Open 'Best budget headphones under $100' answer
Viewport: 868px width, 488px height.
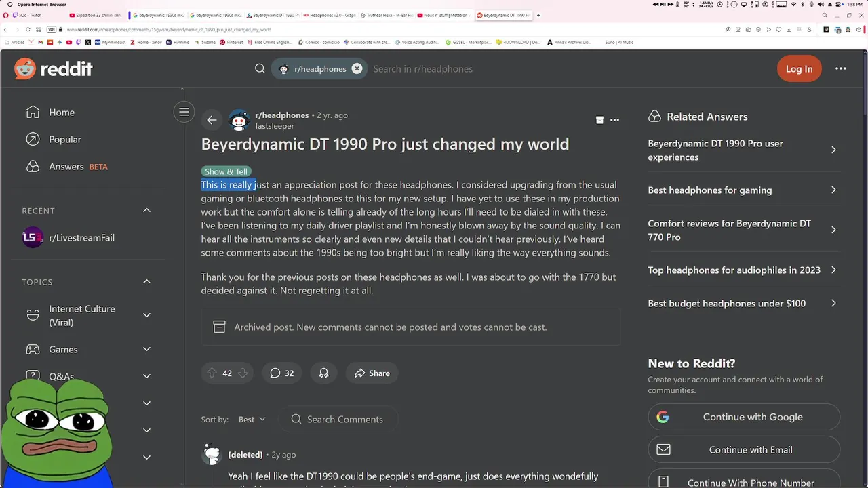743,303
